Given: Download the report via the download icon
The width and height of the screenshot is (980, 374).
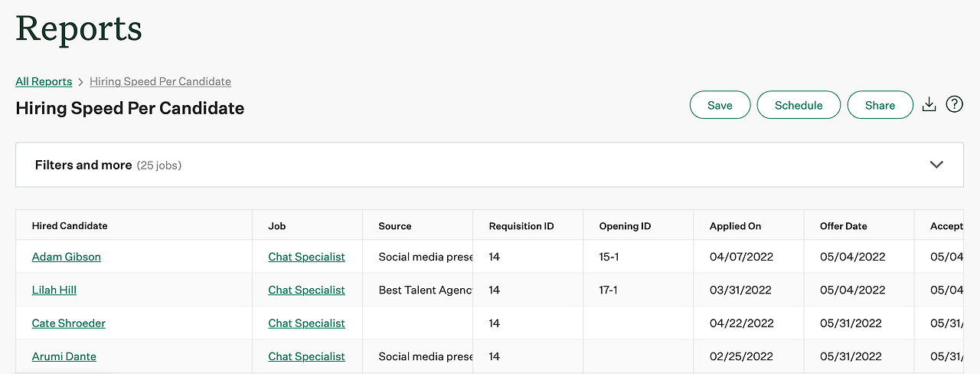Looking at the screenshot, I should click(x=929, y=104).
